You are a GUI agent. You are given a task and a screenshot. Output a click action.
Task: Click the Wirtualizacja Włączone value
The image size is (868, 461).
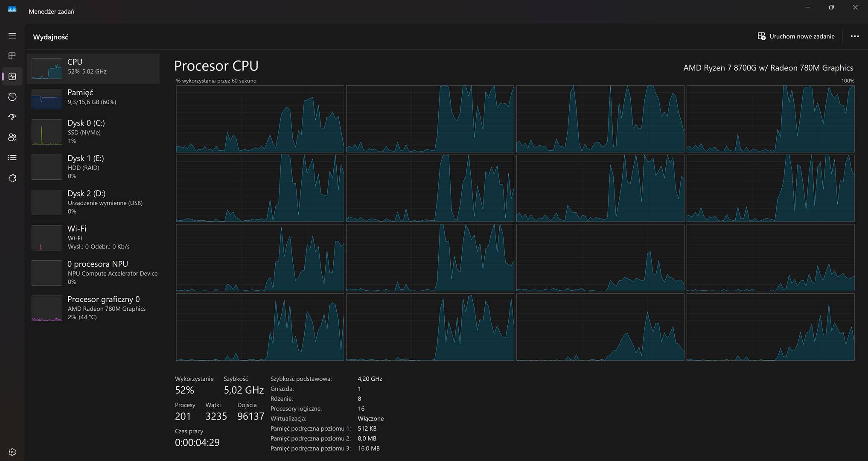point(371,419)
